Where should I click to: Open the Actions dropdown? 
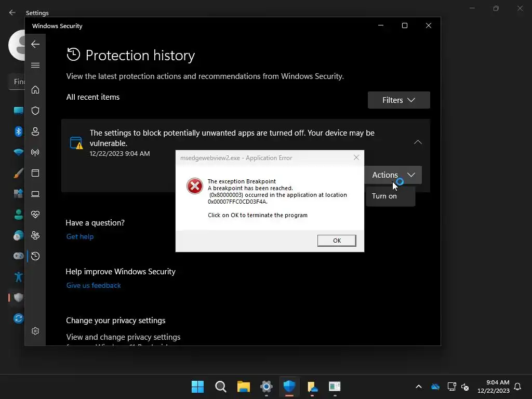pyautogui.click(x=393, y=175)
